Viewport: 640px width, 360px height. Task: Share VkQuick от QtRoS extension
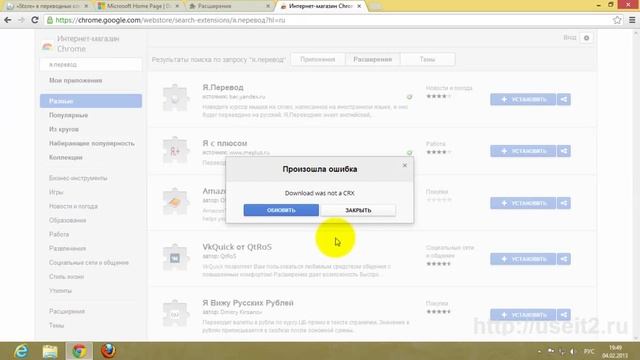[564, 259]
